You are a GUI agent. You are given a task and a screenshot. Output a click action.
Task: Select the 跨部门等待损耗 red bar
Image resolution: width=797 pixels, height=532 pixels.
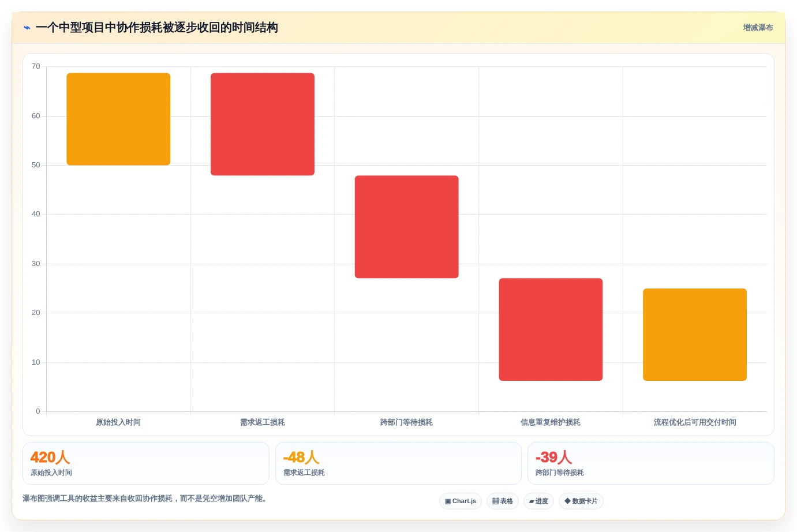[406, 227]
